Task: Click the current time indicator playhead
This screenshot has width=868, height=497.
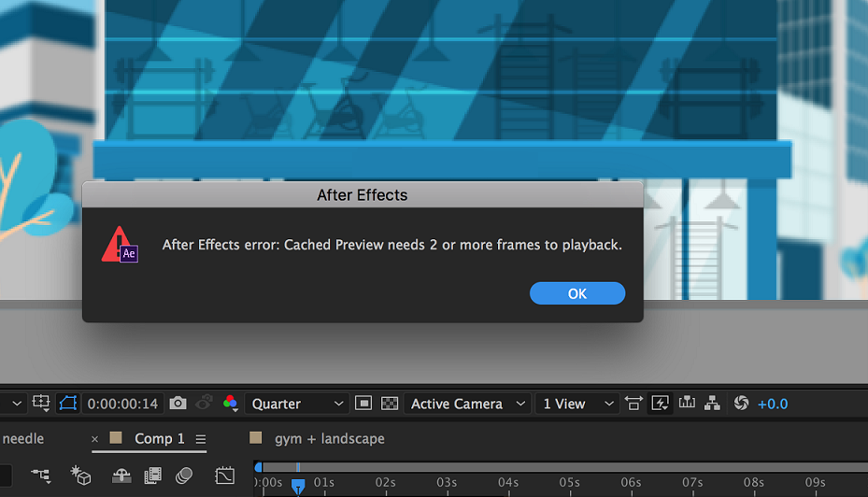Action: click(x=298, y=486)
